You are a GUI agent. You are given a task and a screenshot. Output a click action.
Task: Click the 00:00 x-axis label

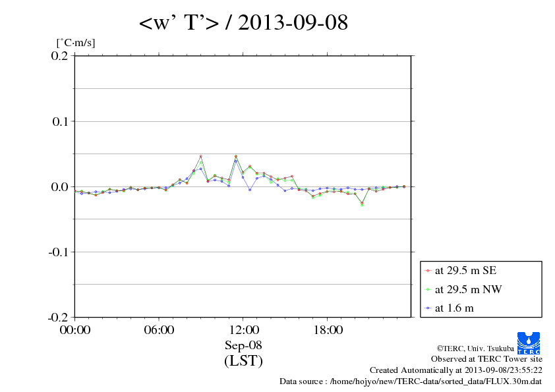[75, 330]
